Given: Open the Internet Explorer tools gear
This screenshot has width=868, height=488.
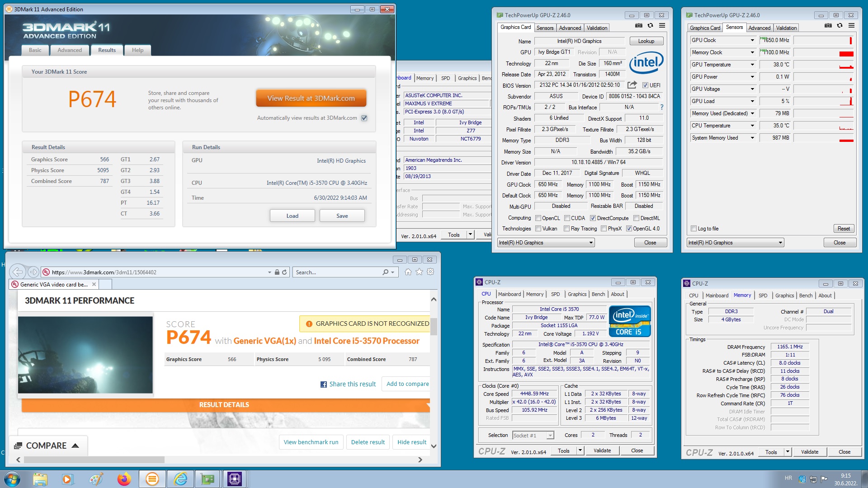Looking at the screenshot, I should tap(430, 272).
